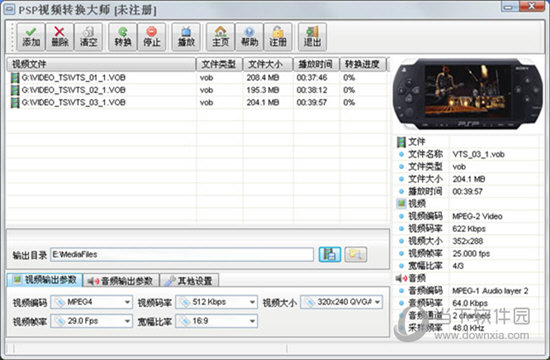550x360 pixels.
Task: Stop conversion with the 停止 button
Action: point(152,37)
